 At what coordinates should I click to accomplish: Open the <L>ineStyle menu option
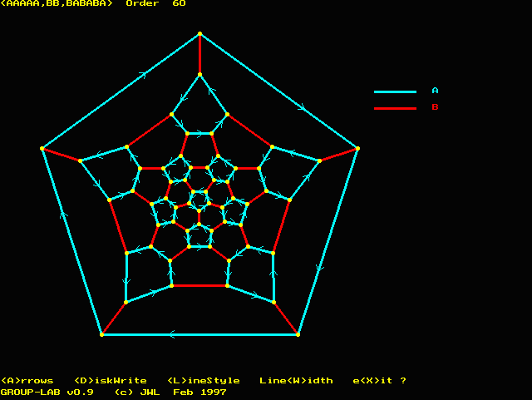point(204,381)
